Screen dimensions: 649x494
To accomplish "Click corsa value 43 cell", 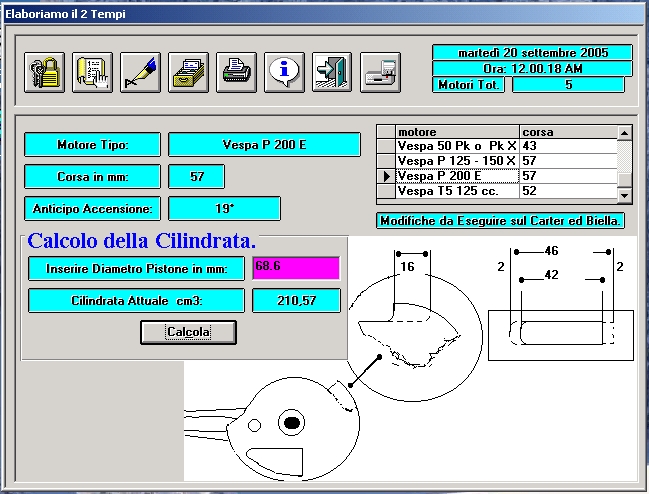I will pos(568,146).
